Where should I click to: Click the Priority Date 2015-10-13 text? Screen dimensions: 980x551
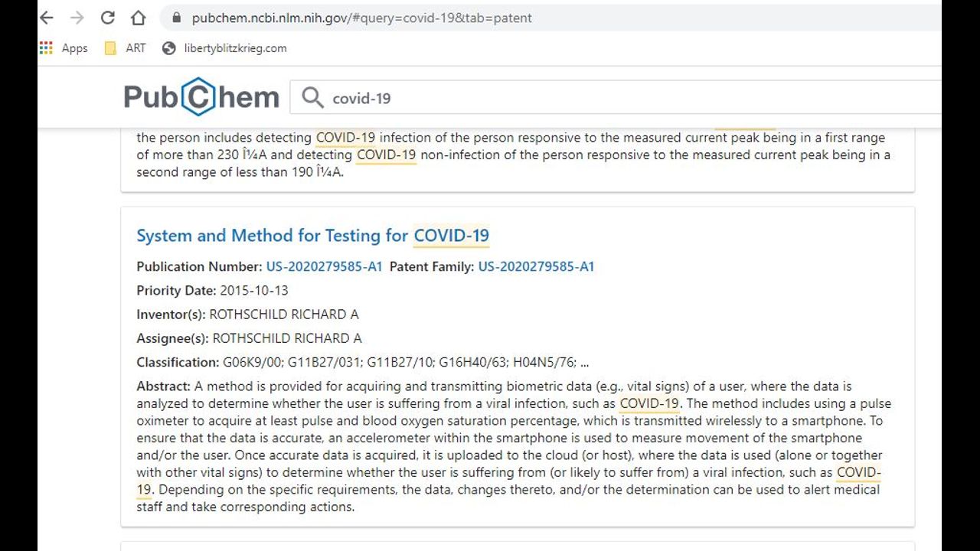[253, 291]
